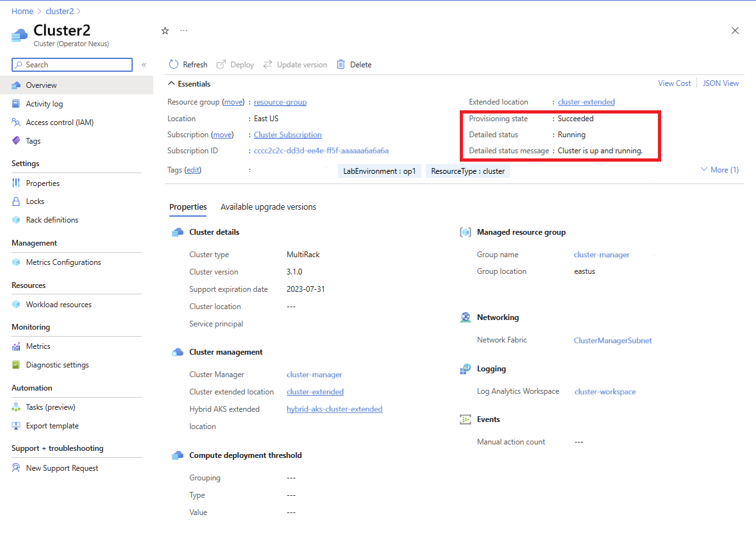The height and width of the screenshot is (549, 756).
Task: Open the resource-group link
Action: pos(280,102)
